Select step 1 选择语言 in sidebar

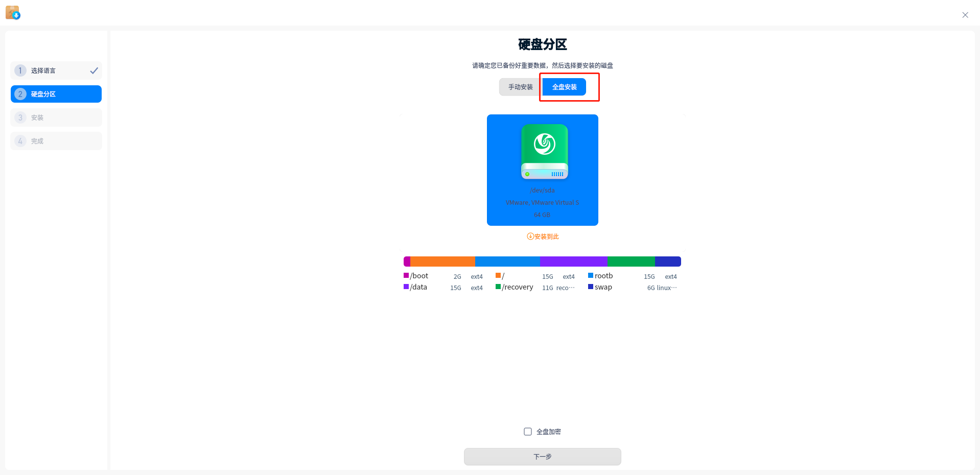click(x=56, y=70)
